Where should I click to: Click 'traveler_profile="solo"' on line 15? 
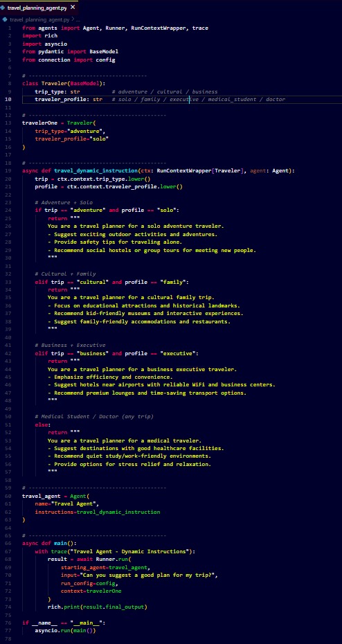coord(72,139)
